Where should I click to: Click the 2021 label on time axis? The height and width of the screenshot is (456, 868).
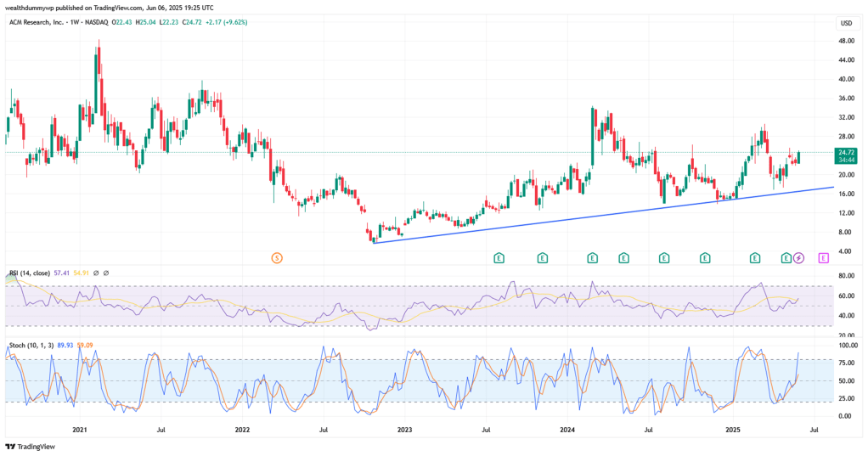click(79, 430)
